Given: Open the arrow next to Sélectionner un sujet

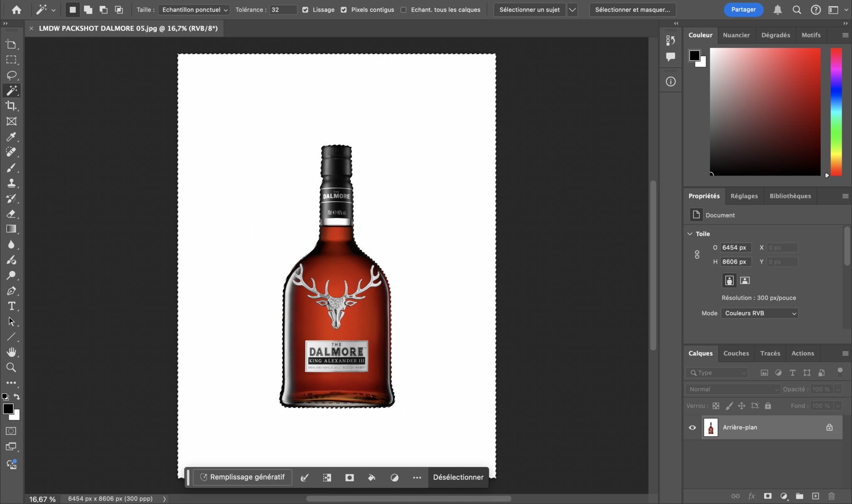Looking at the screenshot, I should 572,10.
